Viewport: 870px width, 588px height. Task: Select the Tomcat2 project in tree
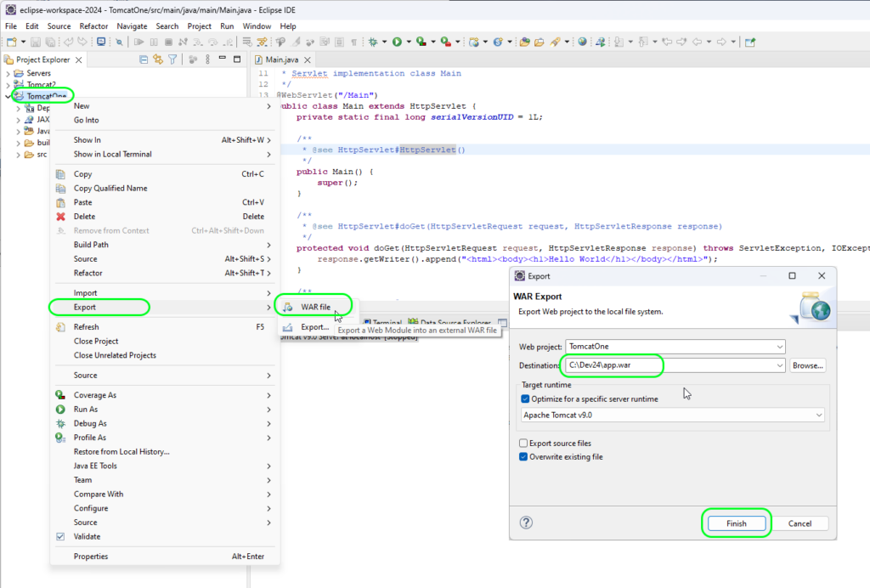click(42, 84)
